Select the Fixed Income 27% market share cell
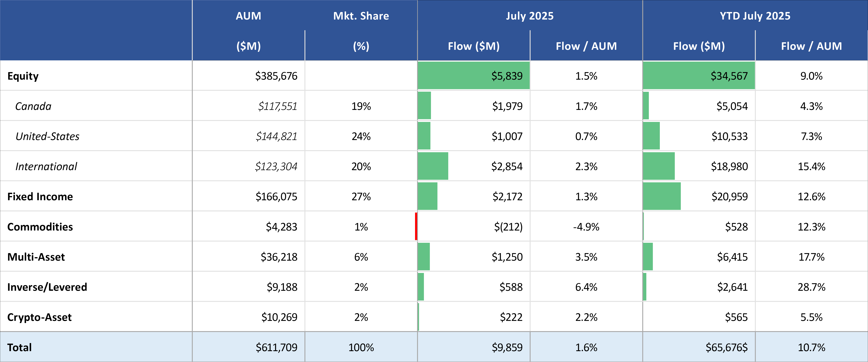The height and width of the screenshot is (362, 868). click(x=361, y=197)
